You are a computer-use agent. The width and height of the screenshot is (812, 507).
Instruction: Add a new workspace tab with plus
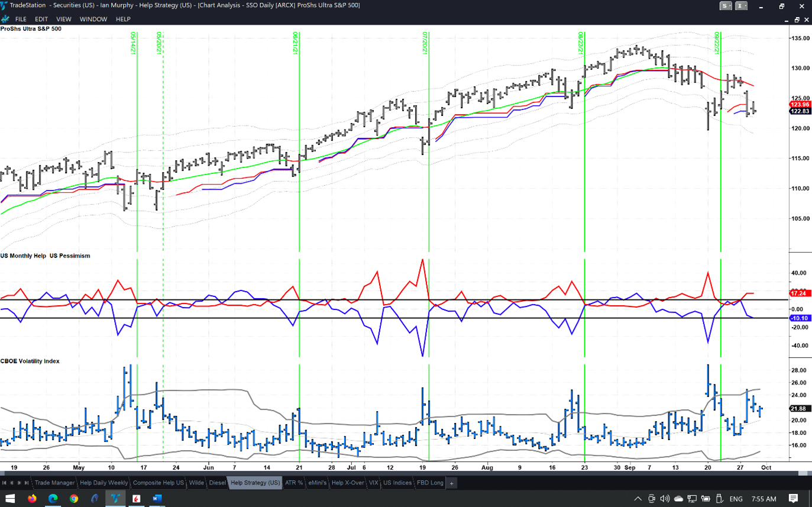451,483
